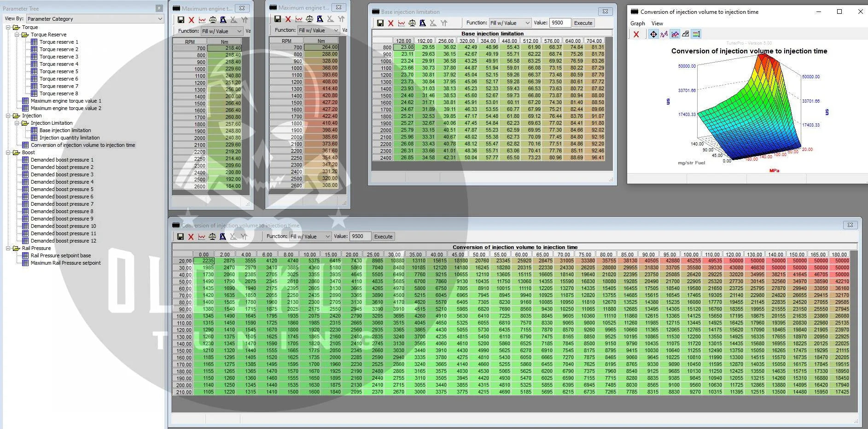Select cell 2235 in Conversion table

pos(204,261)
